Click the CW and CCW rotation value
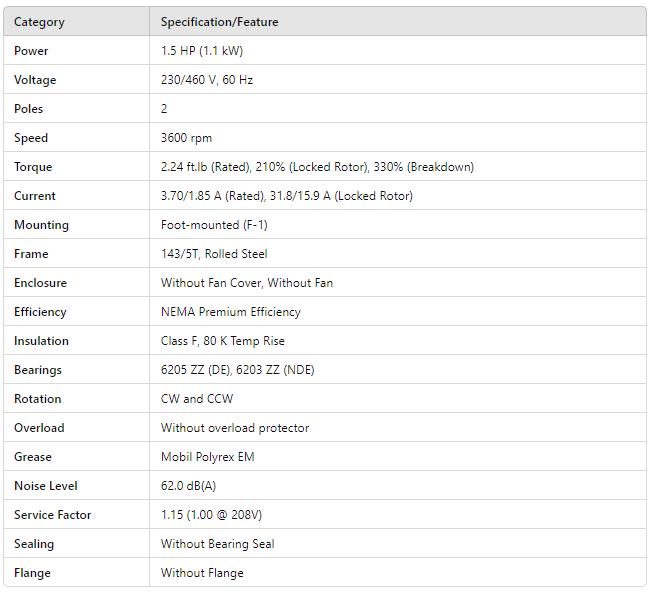 point(197,399)
